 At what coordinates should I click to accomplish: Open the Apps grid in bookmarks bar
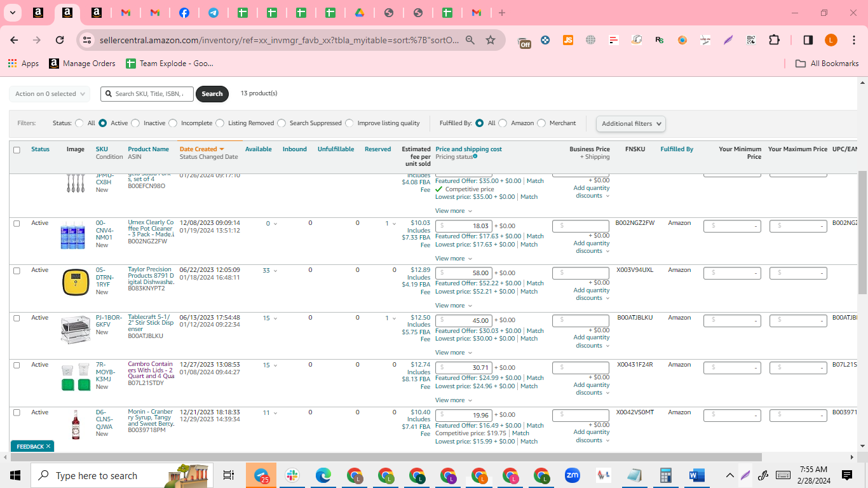(x=24, y=64)
